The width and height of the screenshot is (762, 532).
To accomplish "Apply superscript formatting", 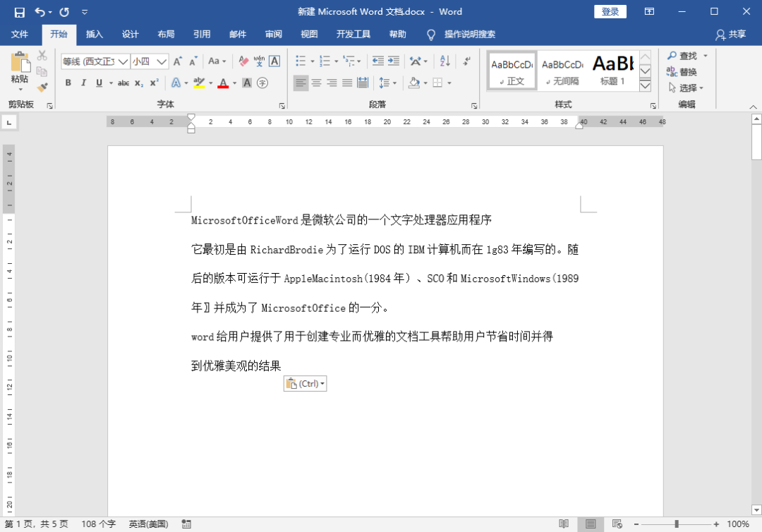I will (154, 83).
